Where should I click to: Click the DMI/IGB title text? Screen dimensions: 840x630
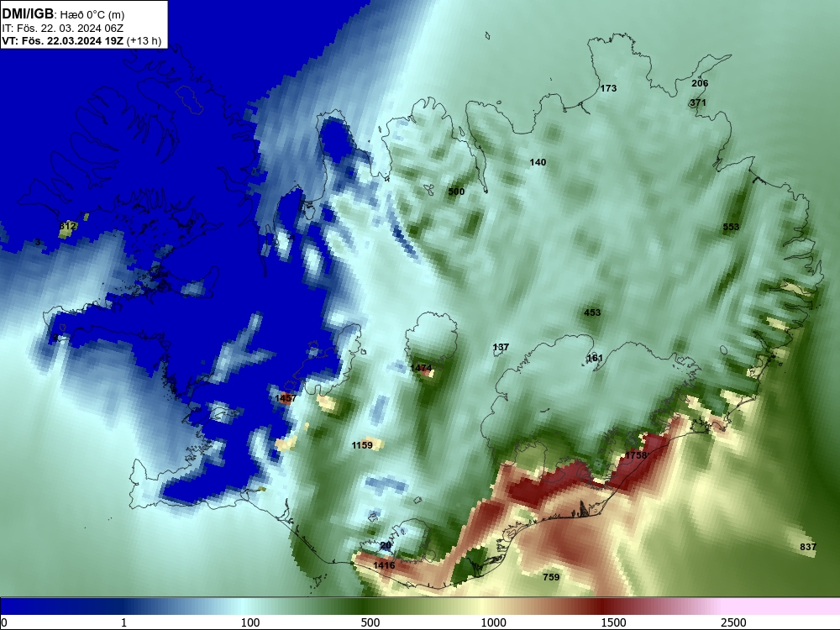pos(28,13)
